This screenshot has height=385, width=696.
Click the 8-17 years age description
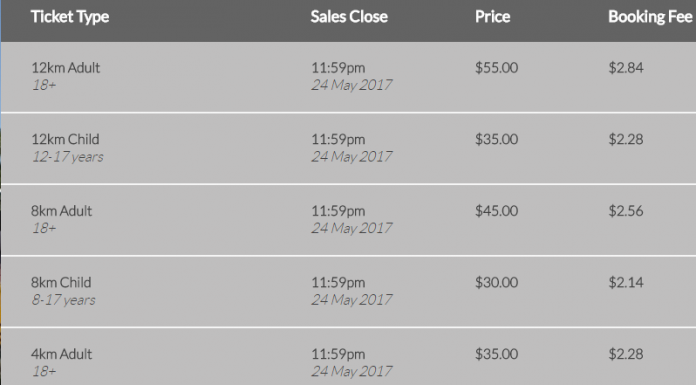click(x=63, y=300)
